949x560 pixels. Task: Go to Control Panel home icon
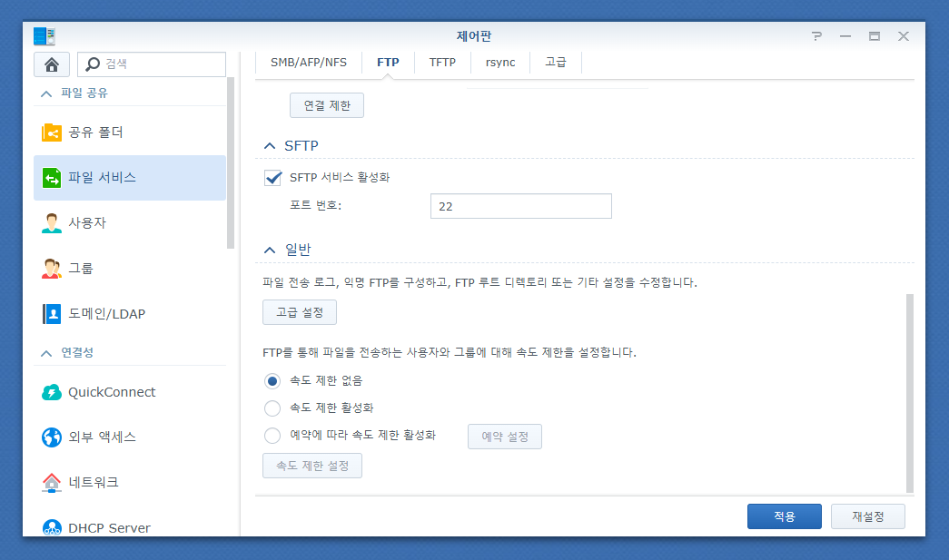(52, 64)
